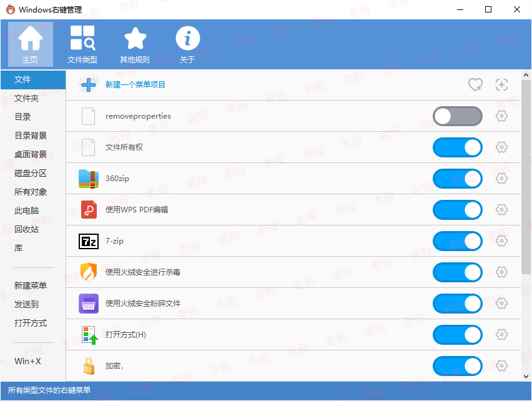The height and width of the screenshot is (401, 532).
Task: Open 新建菜单 in the sidebar
Action: click(33, 285)
